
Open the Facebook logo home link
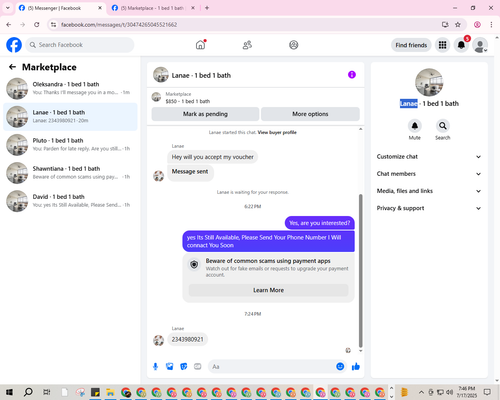tap(14, 45)
